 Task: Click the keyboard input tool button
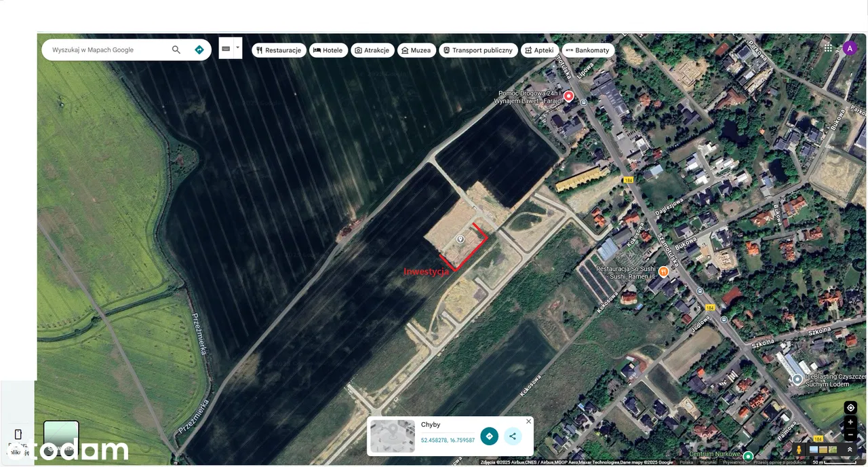click(x=226, y=48)
